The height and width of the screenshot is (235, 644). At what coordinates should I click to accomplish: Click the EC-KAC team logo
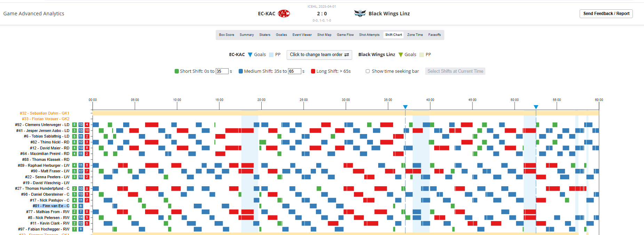[x=284, y=14]
